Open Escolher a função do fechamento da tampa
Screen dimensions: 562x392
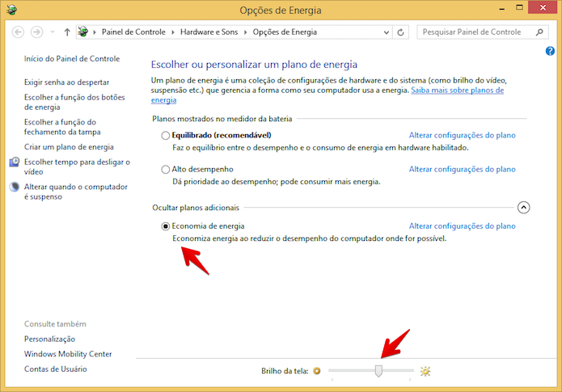tap(62, 127)
